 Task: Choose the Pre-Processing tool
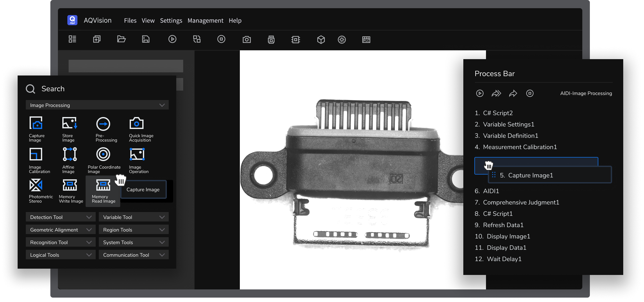point(103,124)
